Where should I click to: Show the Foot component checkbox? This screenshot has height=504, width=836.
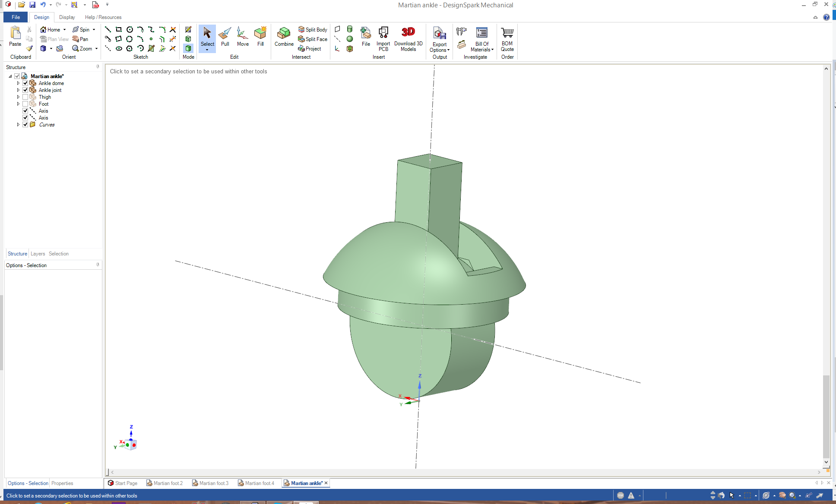pyautogui.click(x=25, y=104)
